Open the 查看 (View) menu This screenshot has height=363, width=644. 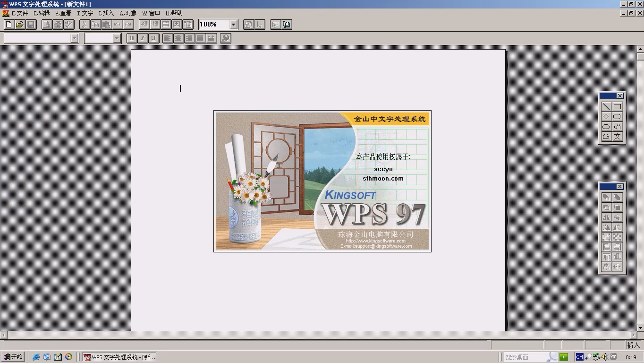coord(63,13)
